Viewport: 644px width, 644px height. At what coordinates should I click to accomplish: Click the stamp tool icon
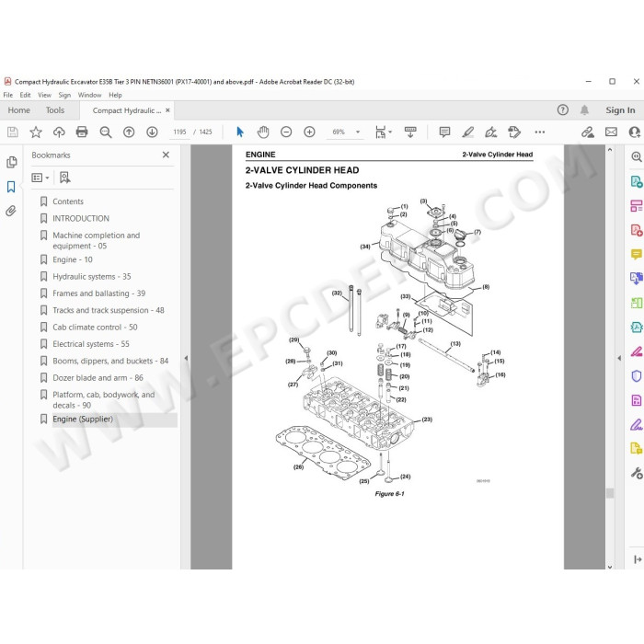pos(514,132)
